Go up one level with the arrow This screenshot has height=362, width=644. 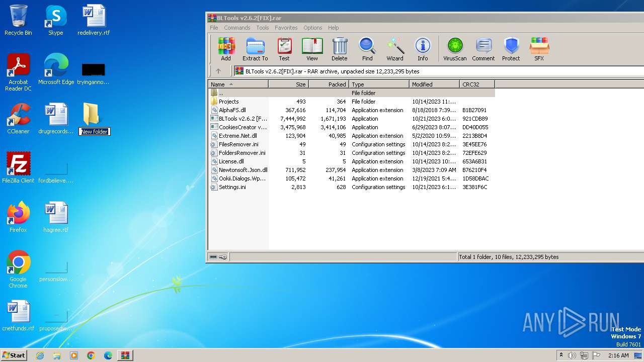[x=218, y=71]
